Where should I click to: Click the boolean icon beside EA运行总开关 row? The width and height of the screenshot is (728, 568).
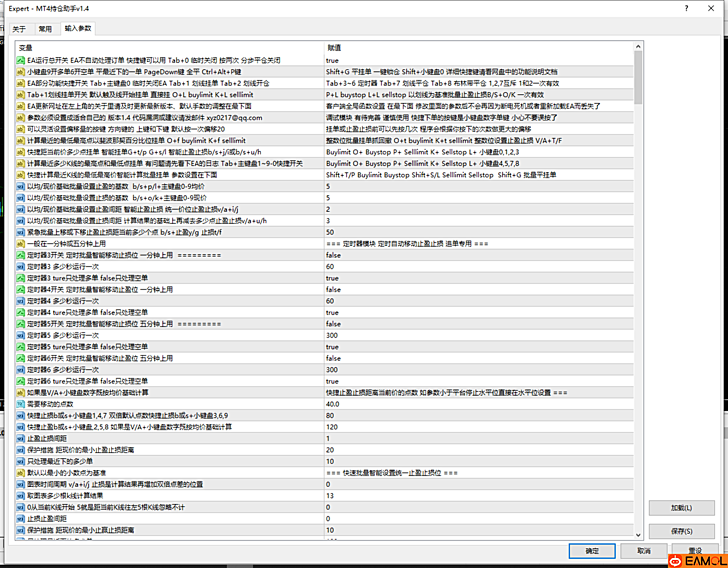pos(21,61)
